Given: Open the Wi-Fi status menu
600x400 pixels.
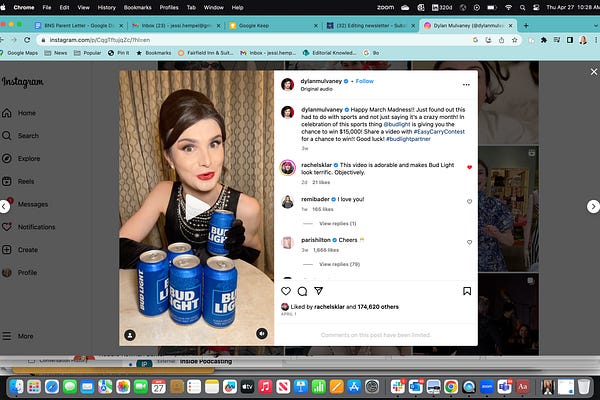Looking at the screenshot, I should pyautogui.click(x=508, y=7).
